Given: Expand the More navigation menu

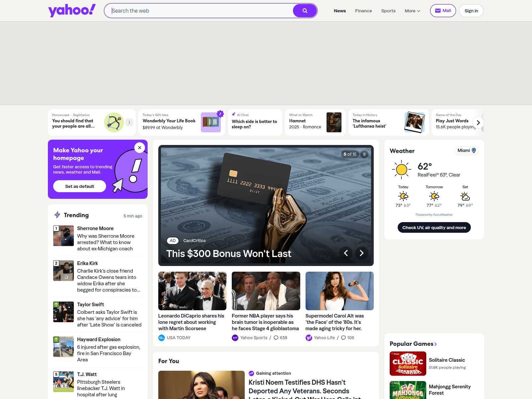Looking at the screenshot, I should pos(412,11).
